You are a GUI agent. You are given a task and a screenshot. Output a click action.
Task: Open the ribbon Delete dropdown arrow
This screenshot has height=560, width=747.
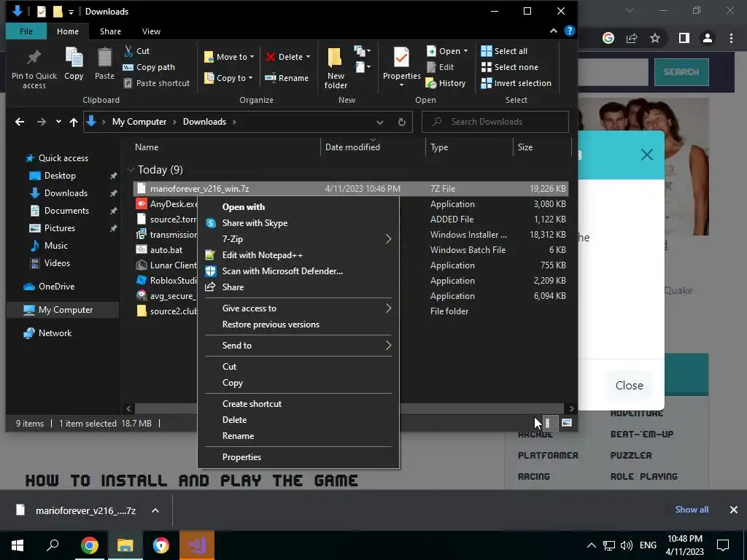pyautogui.click(x=309, y=57)
